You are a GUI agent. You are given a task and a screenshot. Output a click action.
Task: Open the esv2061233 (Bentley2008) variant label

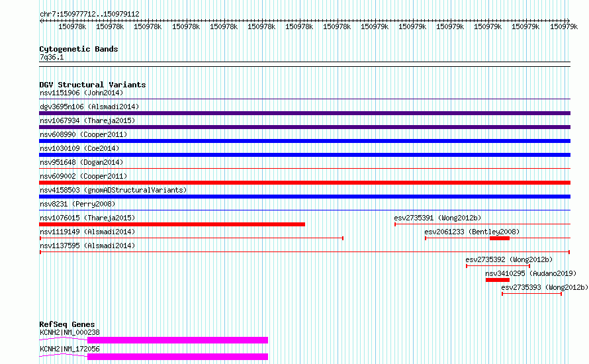472,232
